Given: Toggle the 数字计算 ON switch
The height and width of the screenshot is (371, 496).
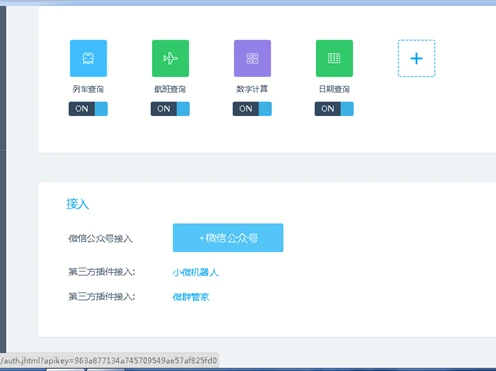Looking at the screenshot, I should coord(252,109).
